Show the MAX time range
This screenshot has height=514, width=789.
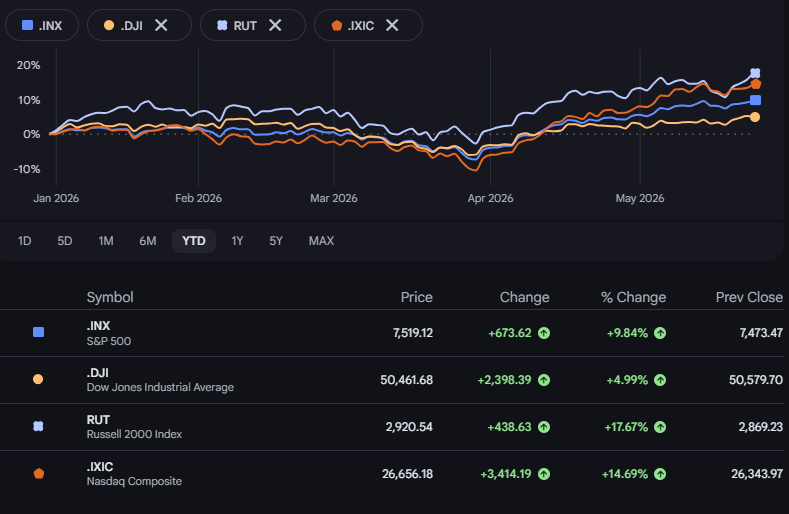[321, 241]
